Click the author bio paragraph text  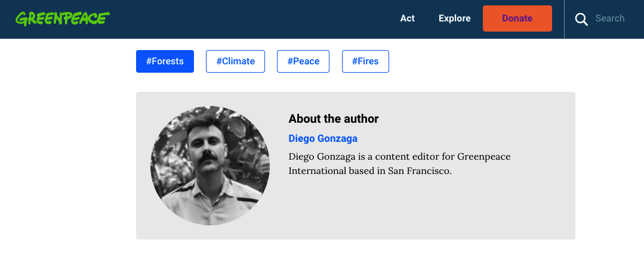click(x=399, y=164)
